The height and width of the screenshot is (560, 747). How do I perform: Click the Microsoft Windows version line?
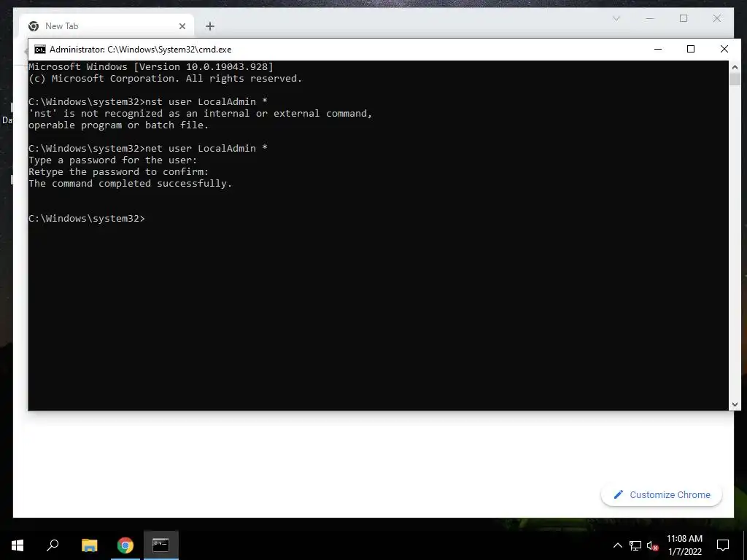click(150, 66)
